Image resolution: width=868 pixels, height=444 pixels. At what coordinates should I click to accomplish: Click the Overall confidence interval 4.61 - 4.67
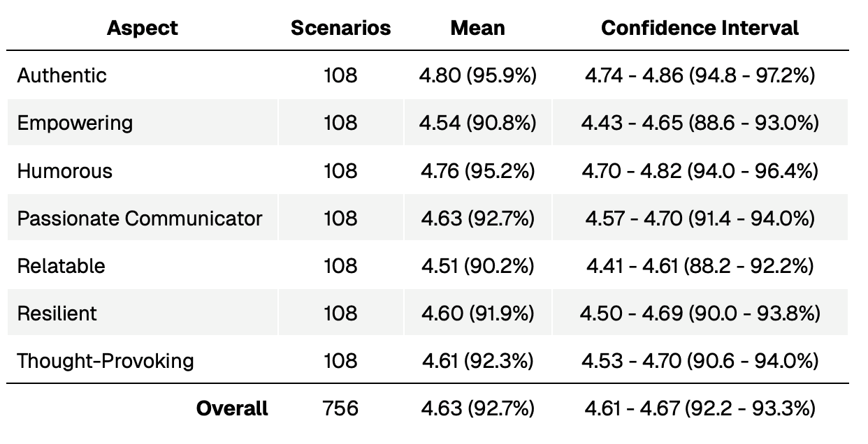point(700,408)
